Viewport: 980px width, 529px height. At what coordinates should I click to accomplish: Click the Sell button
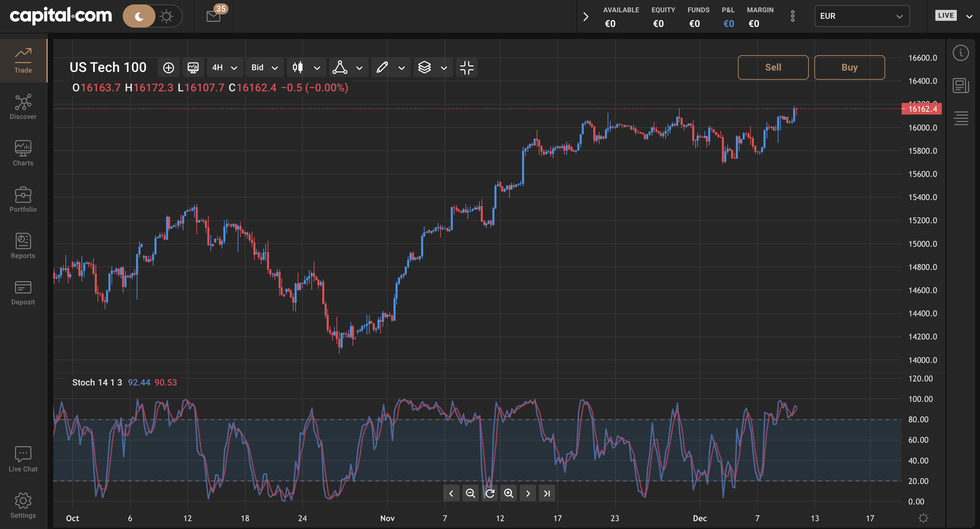click(773, 67)
